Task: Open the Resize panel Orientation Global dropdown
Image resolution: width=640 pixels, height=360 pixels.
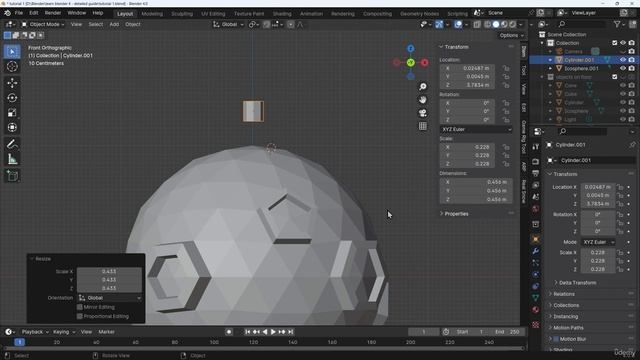Action: coord(109,298)
